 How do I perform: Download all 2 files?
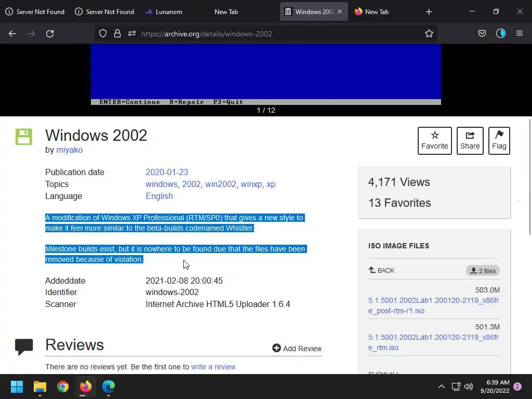[x=483, y=270]
